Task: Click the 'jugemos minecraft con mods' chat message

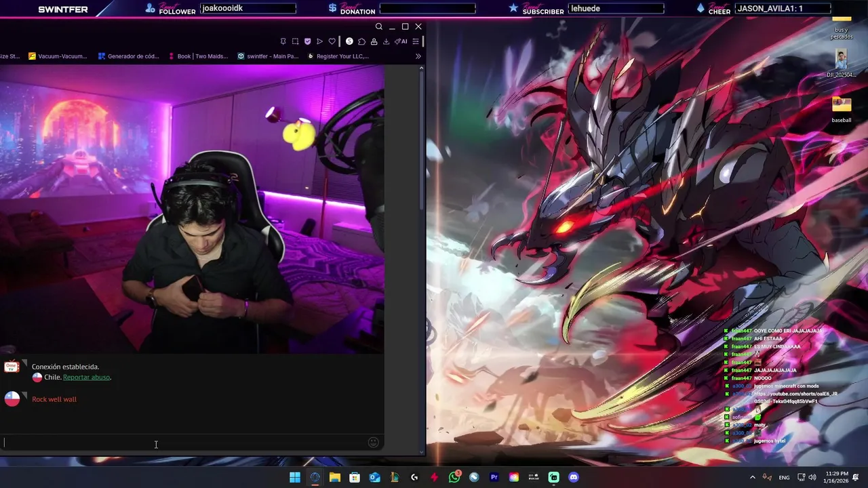Action: tap(786, 386)
